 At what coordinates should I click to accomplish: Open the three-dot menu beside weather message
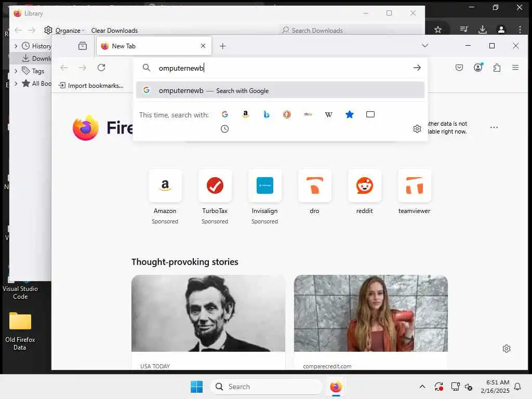[494, 127]
